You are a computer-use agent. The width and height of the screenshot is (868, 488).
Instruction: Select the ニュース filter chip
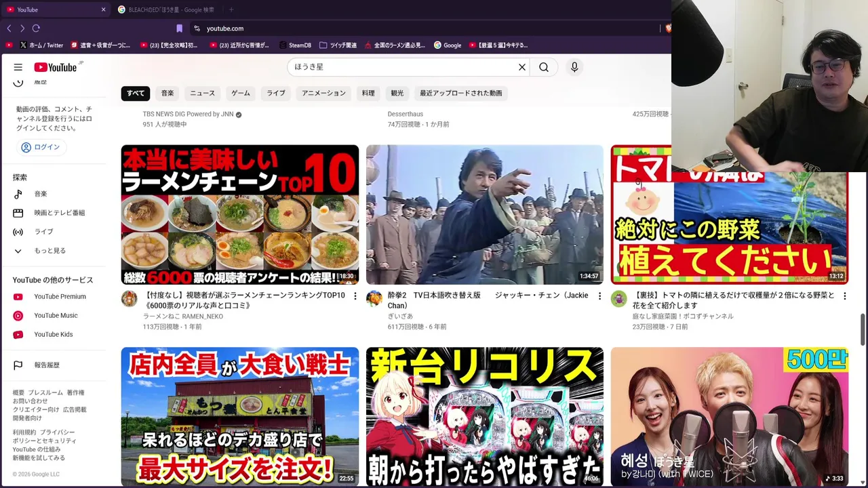(202, 93)
